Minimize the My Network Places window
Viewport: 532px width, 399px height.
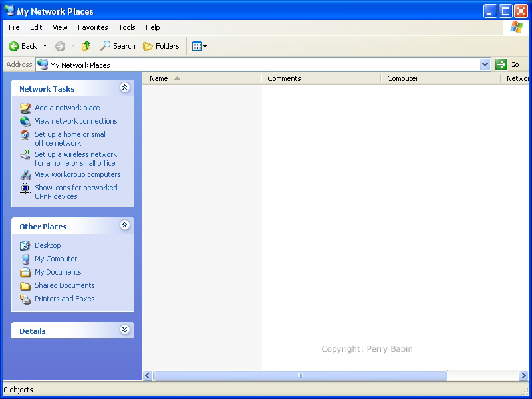pos(490,11)
